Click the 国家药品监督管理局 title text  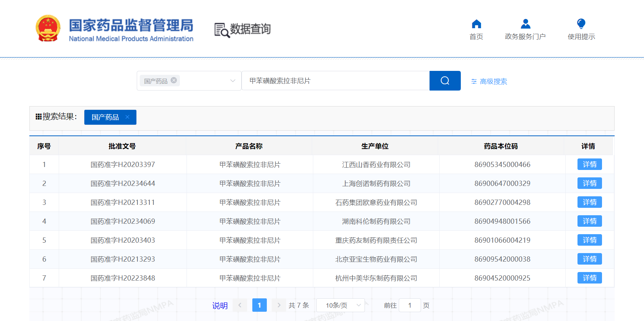131,25
